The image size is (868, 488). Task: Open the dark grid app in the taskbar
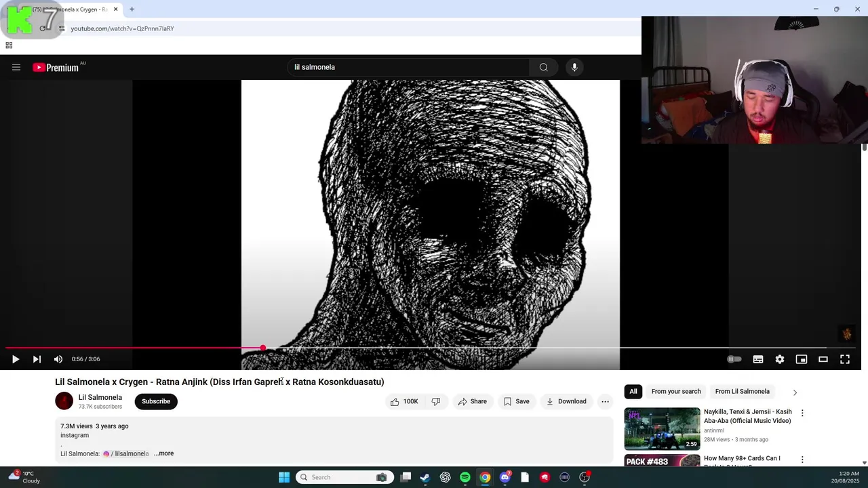[564, 477]
